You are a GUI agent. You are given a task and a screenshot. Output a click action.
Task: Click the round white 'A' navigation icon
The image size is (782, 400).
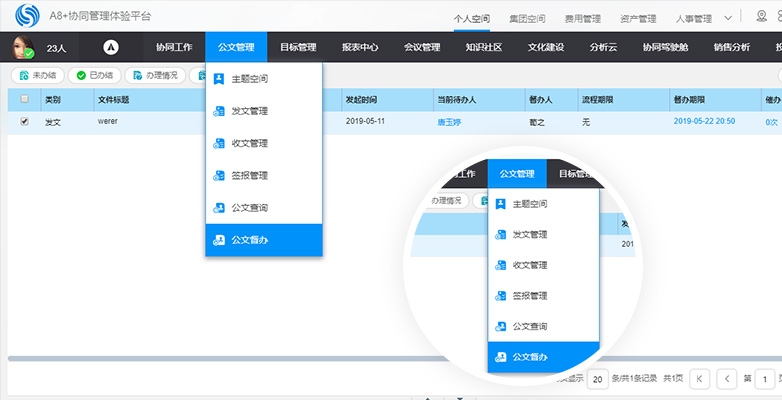pos(112,46)
